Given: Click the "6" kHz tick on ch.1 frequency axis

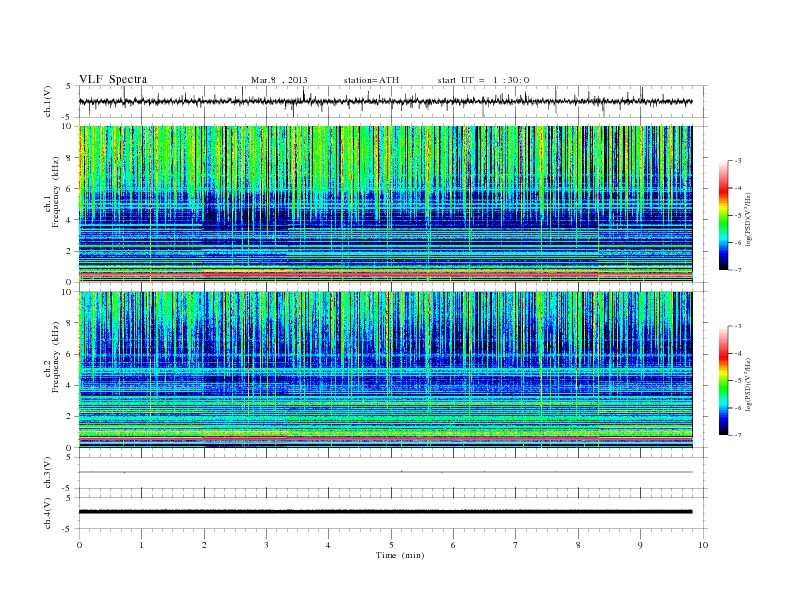Looking at the screenshot, I should click(69, 188).
